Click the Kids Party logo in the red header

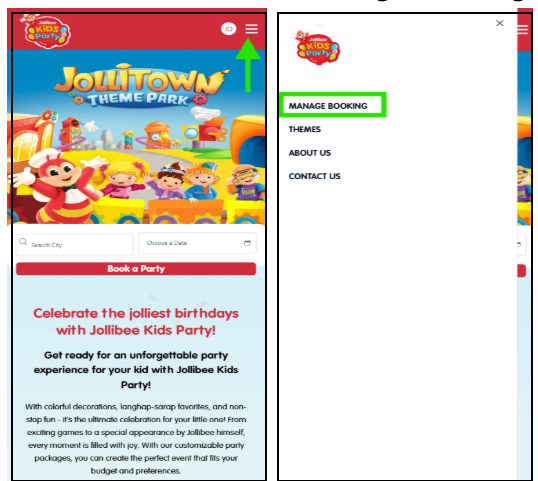pos(46,31)
